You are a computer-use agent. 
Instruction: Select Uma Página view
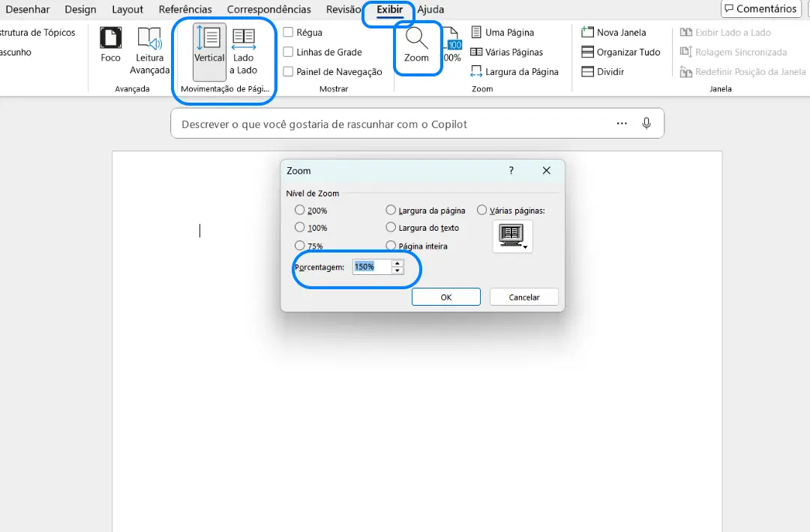click(504, 31)
